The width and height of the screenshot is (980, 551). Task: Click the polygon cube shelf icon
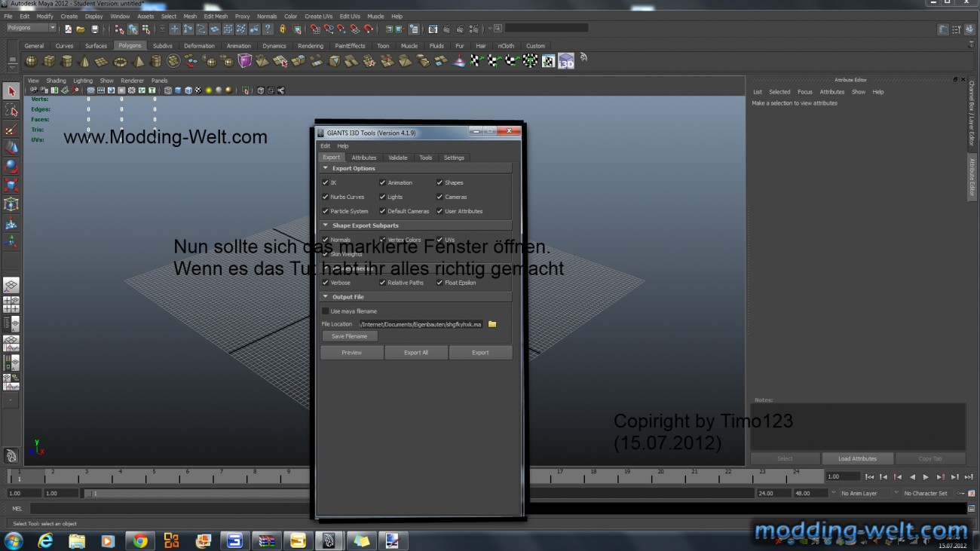click(49, 61)
